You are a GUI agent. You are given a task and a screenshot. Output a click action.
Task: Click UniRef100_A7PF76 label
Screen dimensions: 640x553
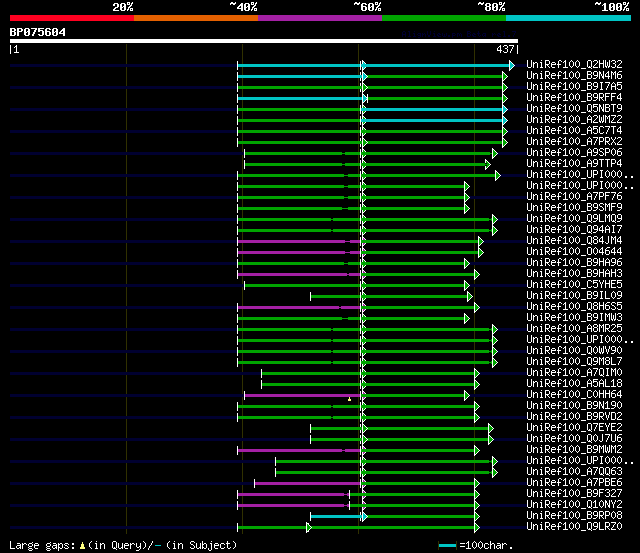pos(574,197)
